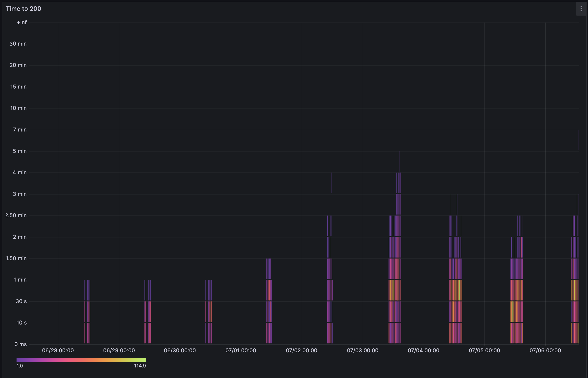Click the 1–1.50 min cells after 07/01
588x378 pixels.
pyautogui.click(x=269, y=269)
